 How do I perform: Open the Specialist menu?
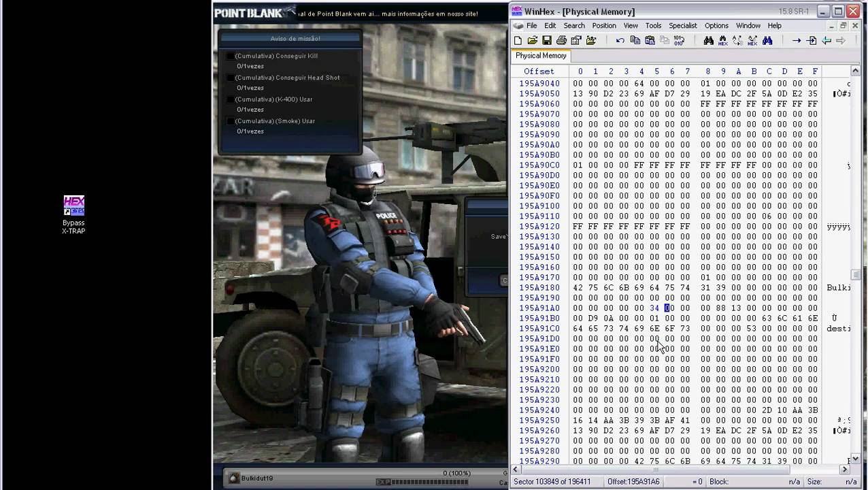click(683, 26)
